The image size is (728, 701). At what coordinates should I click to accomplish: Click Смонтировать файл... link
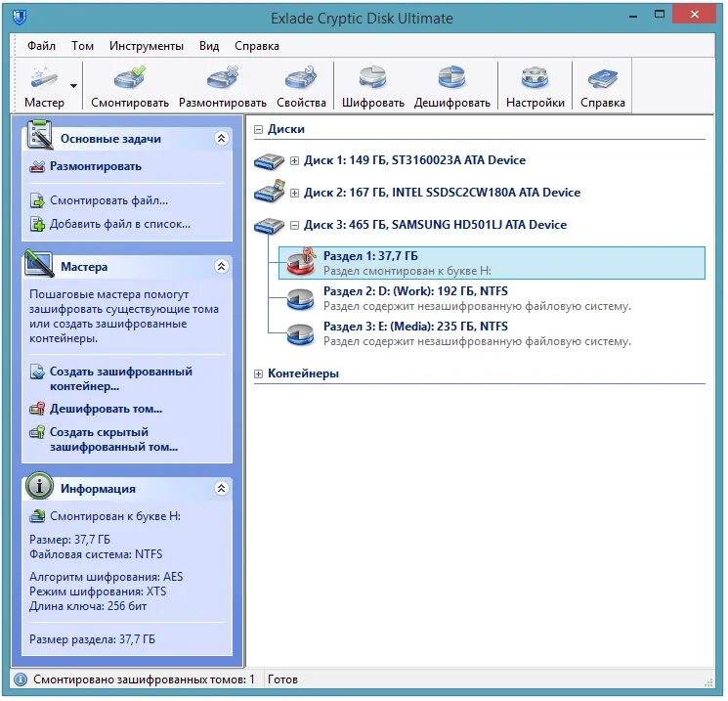(x=109, y=200)
